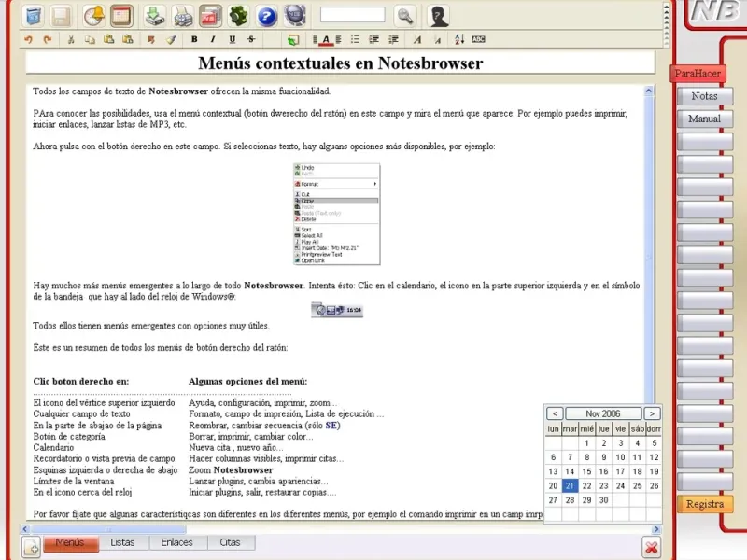
Task: Click the red X delete page icon
Action: [x=651, y=547]
